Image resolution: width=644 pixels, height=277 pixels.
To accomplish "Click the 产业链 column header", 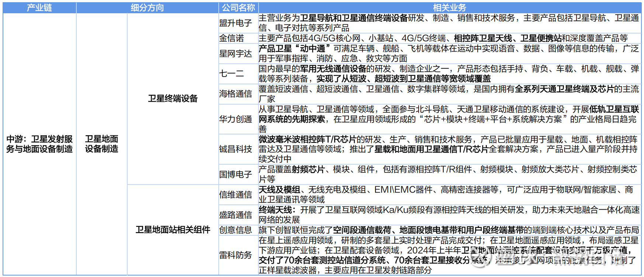I will pos(39,7).
